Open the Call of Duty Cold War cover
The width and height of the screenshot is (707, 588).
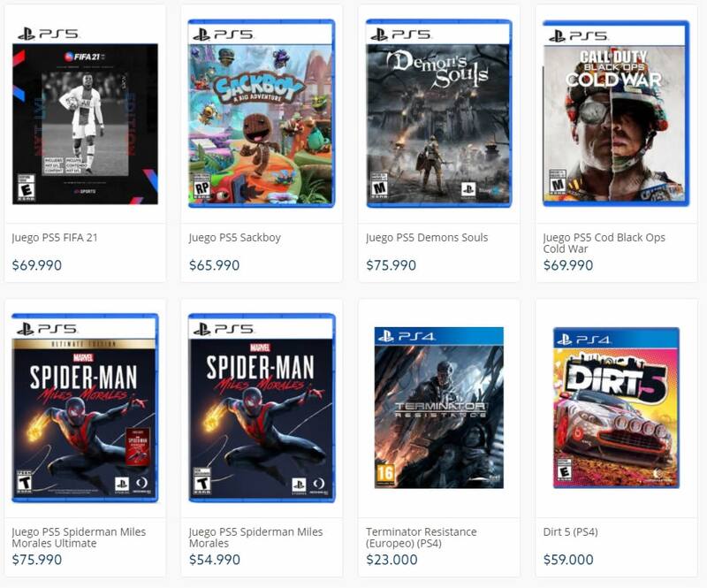click(x=615, y=113)
